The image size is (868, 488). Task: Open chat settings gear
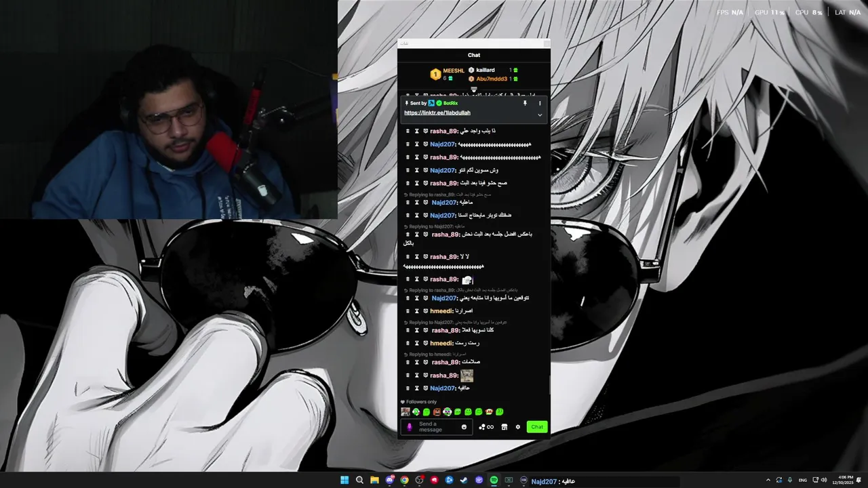coord(518,427)
